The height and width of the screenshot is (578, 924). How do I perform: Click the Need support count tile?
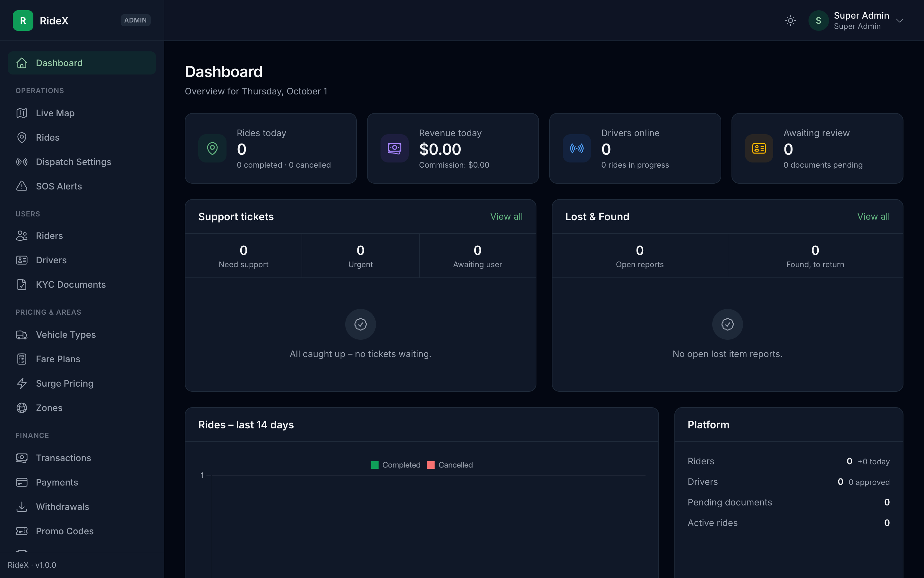pos(244,256)
